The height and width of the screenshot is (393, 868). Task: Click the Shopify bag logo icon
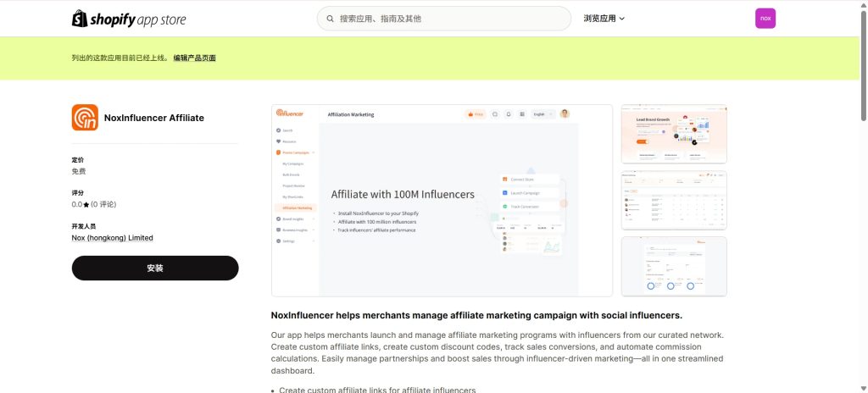coord(80,19)
